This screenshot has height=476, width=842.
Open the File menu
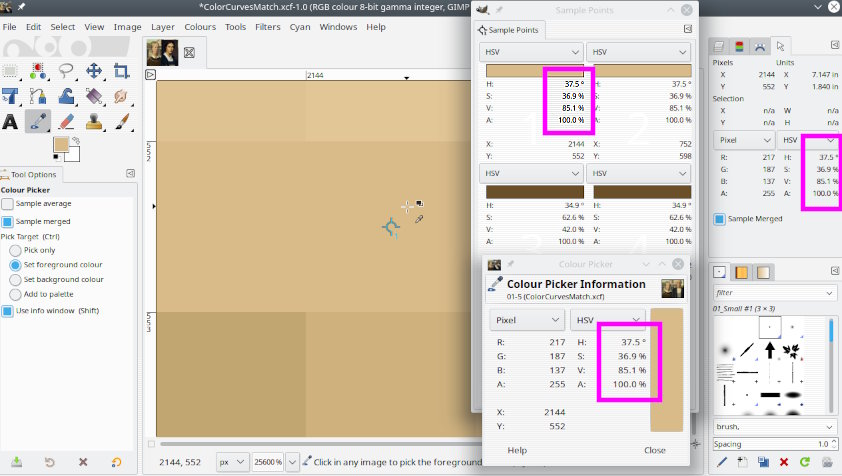[x=9, y=27]
